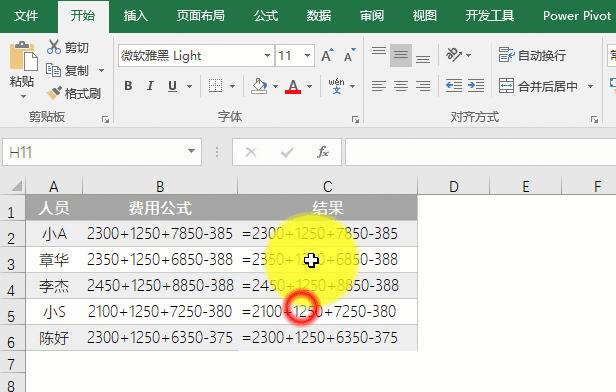Switch to the Page Layout (页面布局) tab
616x392 pixels.
click(x=200, y=16)
